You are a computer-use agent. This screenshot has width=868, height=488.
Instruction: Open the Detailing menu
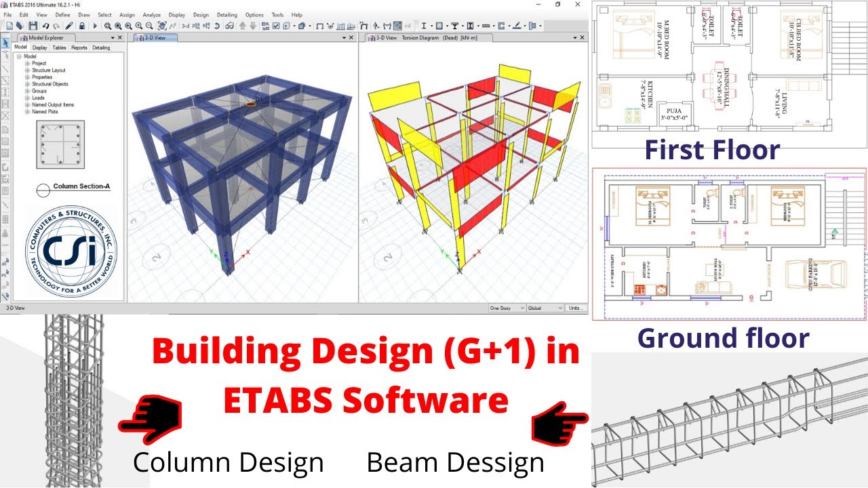227,14
